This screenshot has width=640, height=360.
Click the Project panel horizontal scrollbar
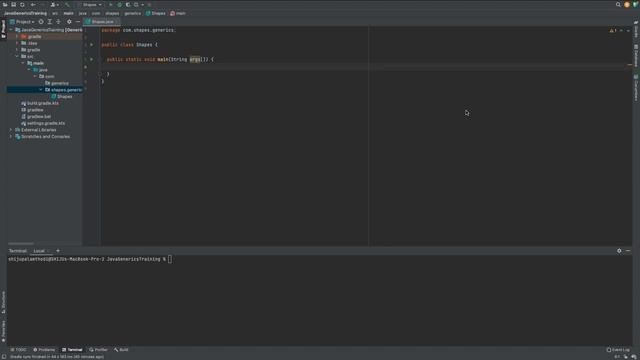pos(21,244)
